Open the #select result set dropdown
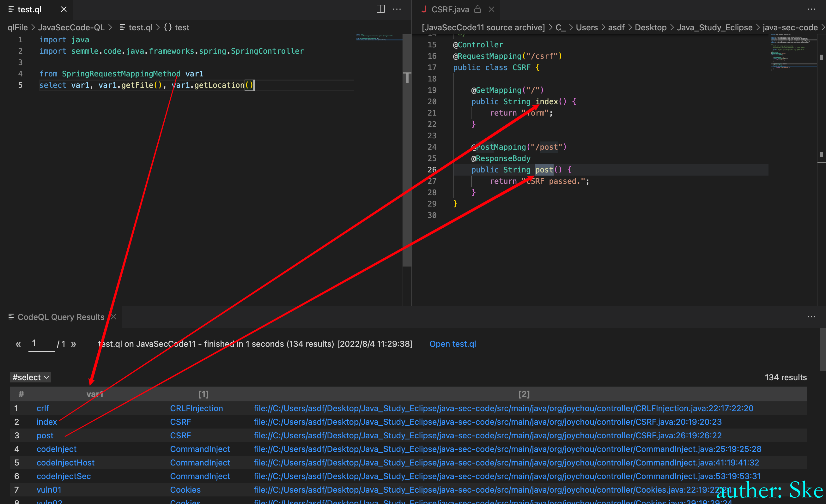Viewport: 826px width, 504px height. point(31,377)
